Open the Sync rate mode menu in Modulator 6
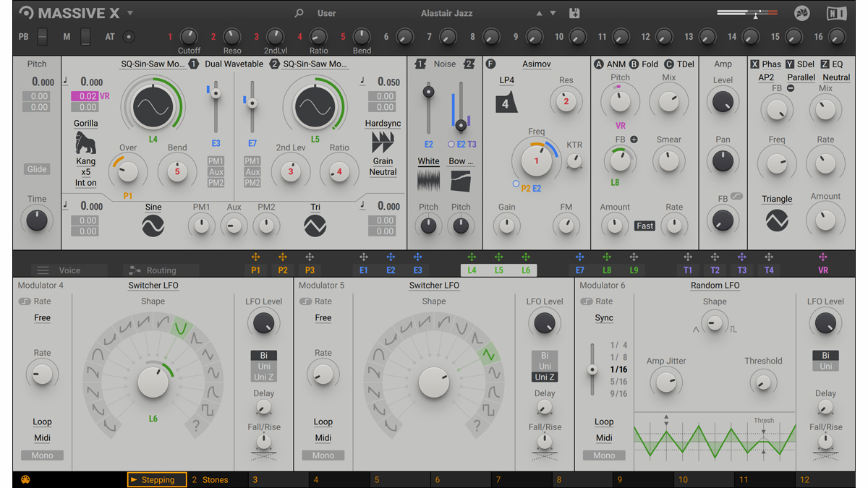Image resolution: width=868 pixels, height=488 pixels. (604, 318)
